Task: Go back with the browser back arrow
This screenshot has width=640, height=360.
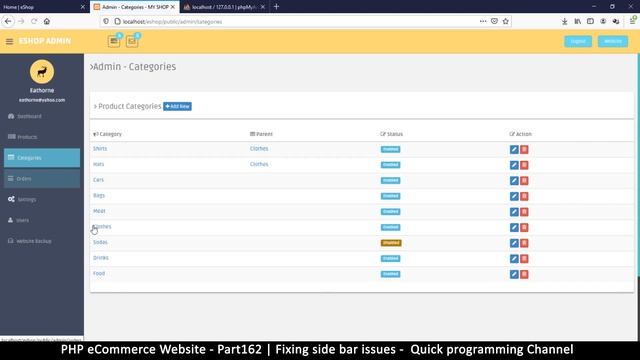Action: tap(8, 21)
